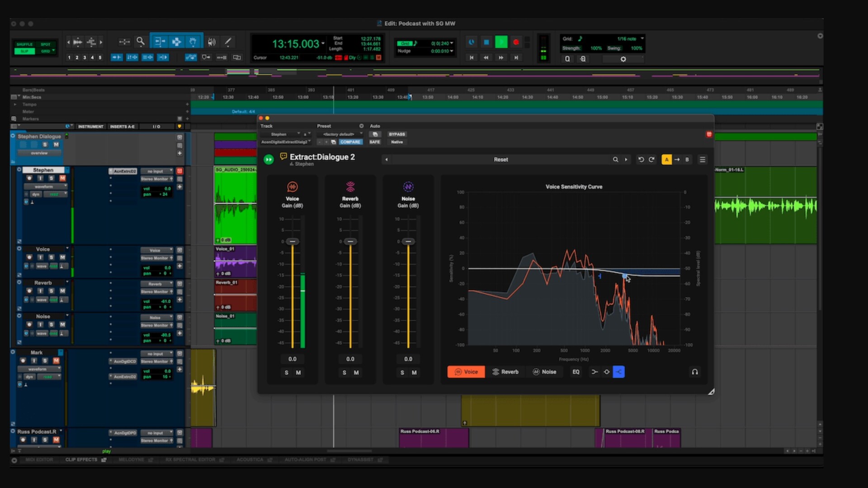Click the undo arrow in Extract:Dialogue
Image resolution: width=868 pixels, height=488 pixels.
pos(641,160)
